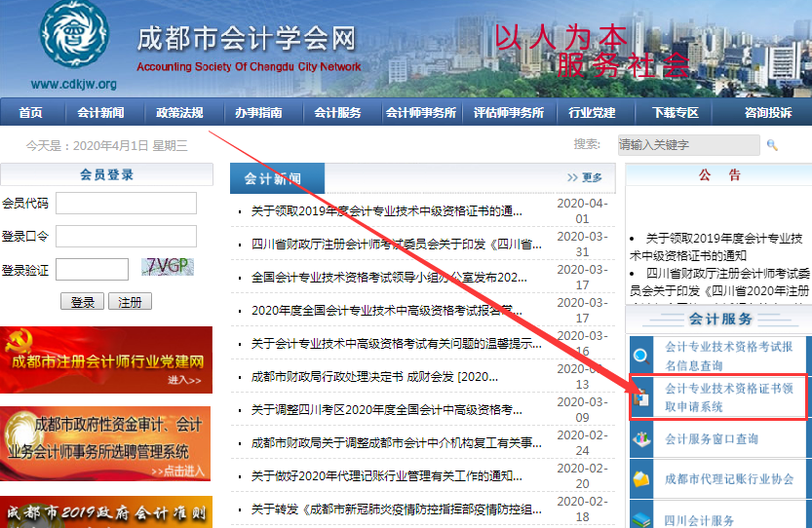Select 会计师事务所 in the navigation bar

420,113
